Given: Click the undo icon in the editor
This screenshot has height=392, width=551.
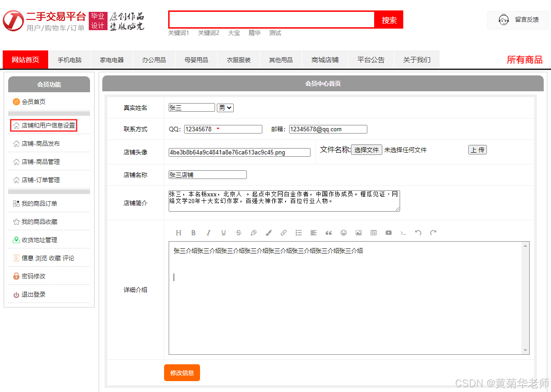Looking at the screenshot, I should click(x=418, y=233).
